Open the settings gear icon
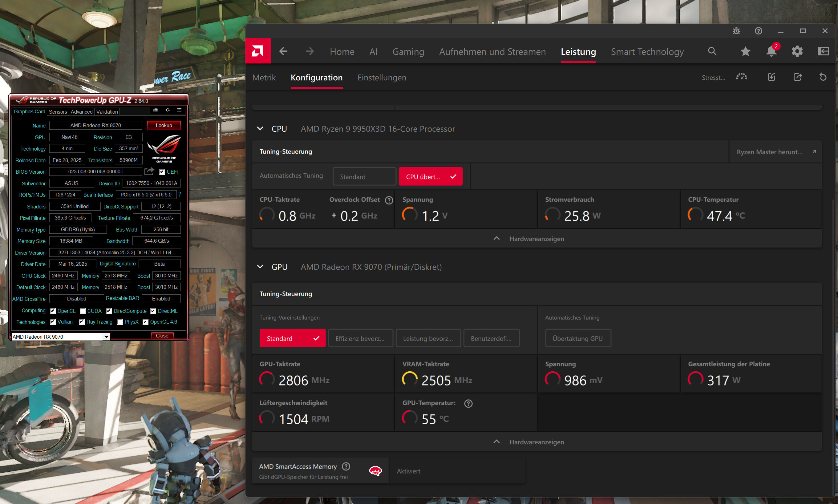 tap(797, 51)
